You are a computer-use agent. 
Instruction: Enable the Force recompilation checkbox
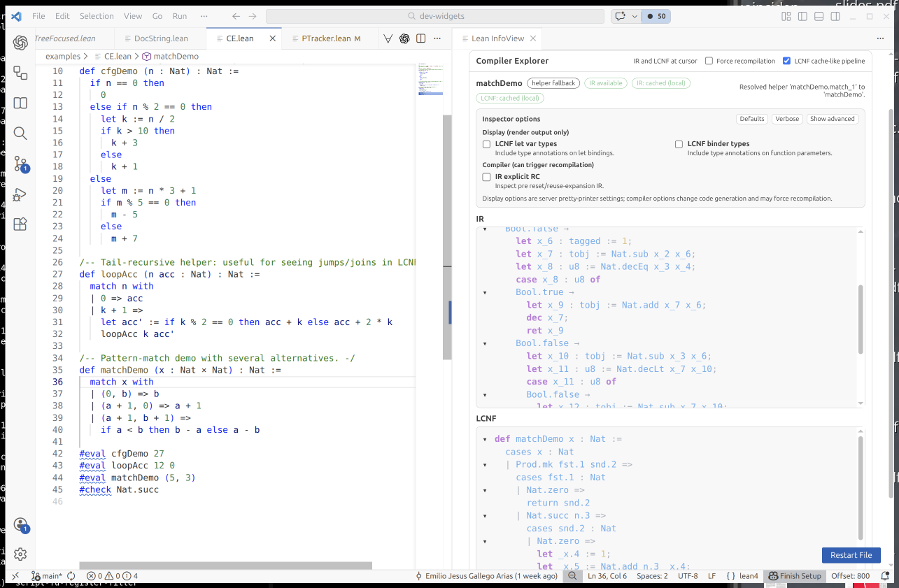[709, 61]
